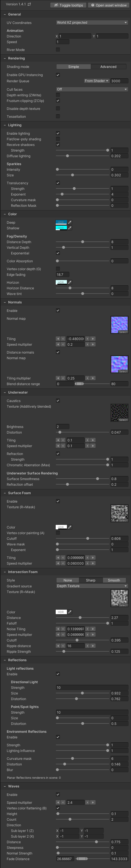Open the Gradient source dropdown

click(92, 586)
